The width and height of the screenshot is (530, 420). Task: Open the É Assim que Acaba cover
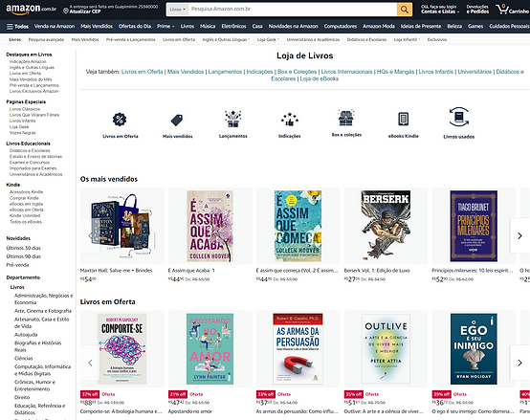[x=210, y=226]
